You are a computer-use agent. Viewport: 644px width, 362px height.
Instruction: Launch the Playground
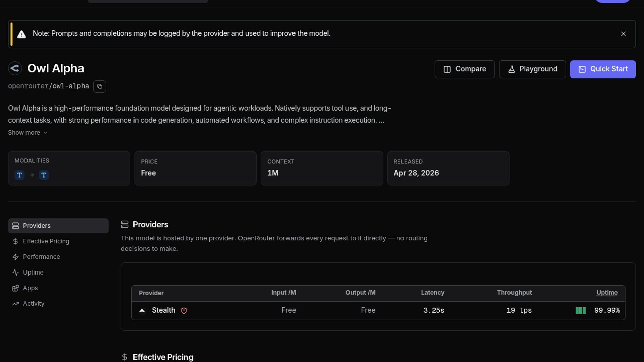tap(532, 69)
